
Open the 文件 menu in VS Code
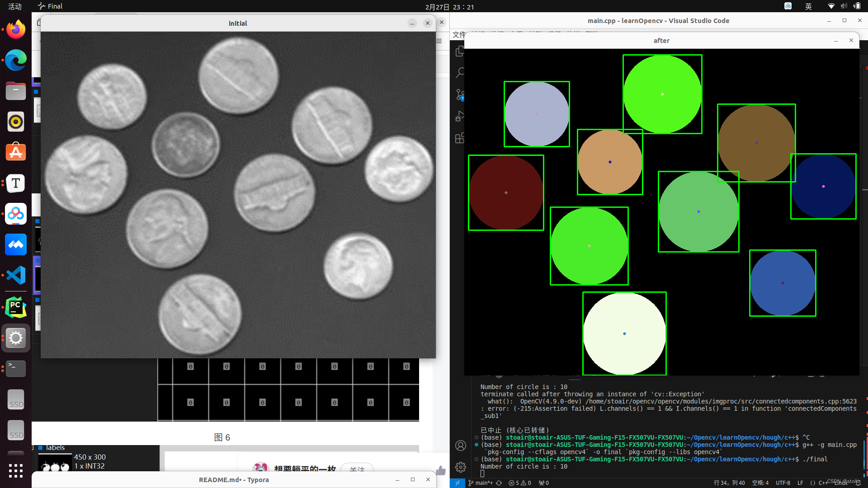[459, 35]
